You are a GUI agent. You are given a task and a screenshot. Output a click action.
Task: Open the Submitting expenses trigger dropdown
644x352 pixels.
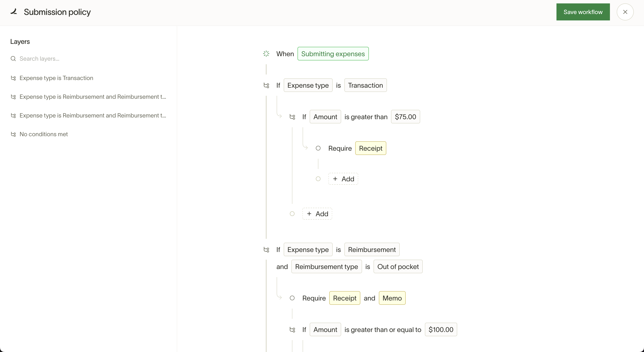tap(333, 54)
